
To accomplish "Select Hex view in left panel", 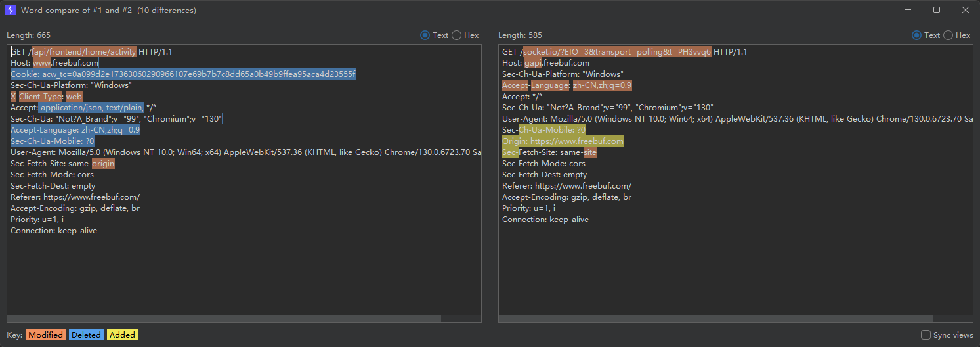I will click(456, 35).
